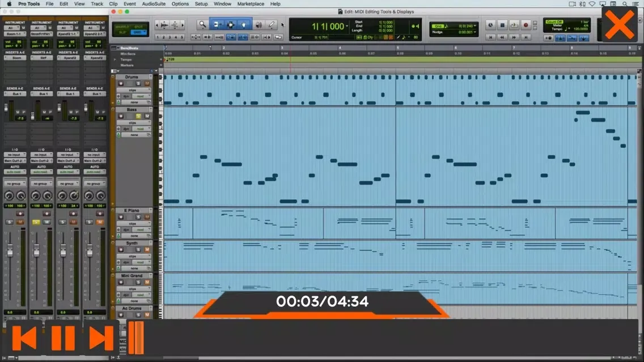
Task: Toggle Insertion Follows Playback button
Action: (x=266, y=37)
